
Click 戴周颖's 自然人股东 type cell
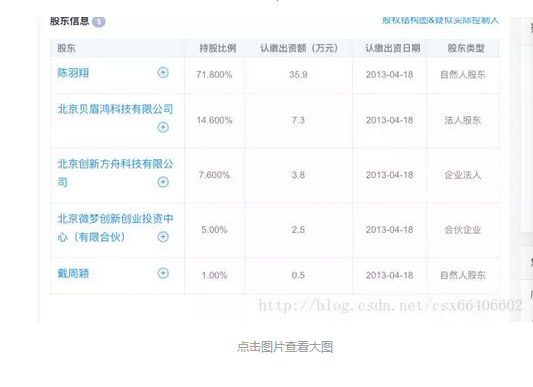[x=463, y=275]
